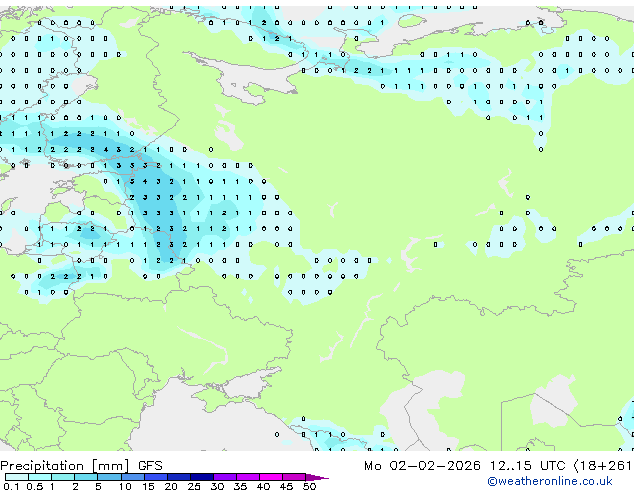
Task: Select the 35 to 40 legend swatch
Action: [248, 477]
